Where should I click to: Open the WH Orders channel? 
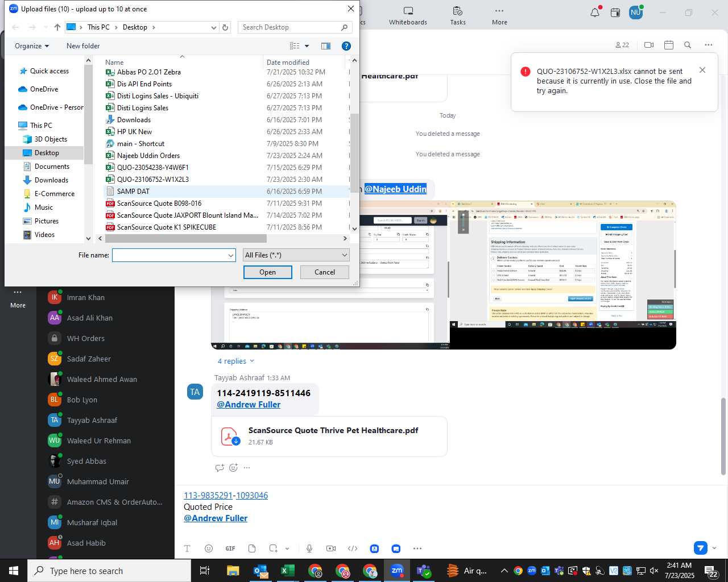tap(85, 339)
